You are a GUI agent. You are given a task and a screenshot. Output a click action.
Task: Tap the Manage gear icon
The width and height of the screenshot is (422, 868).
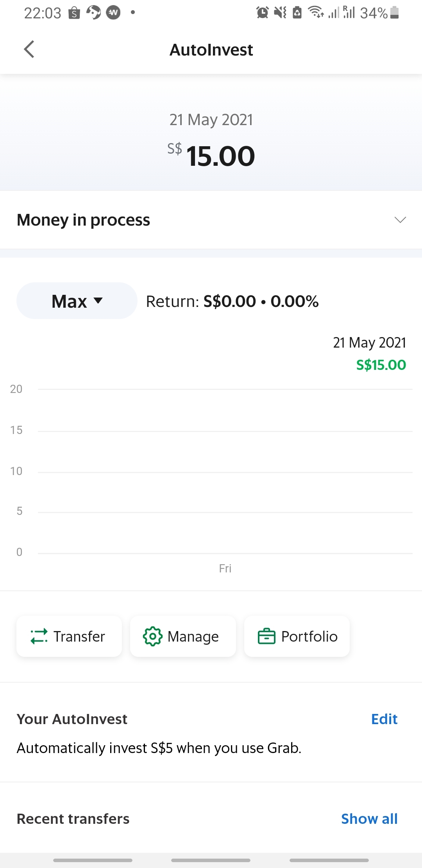pyautogui.click(x=152, y=636)
